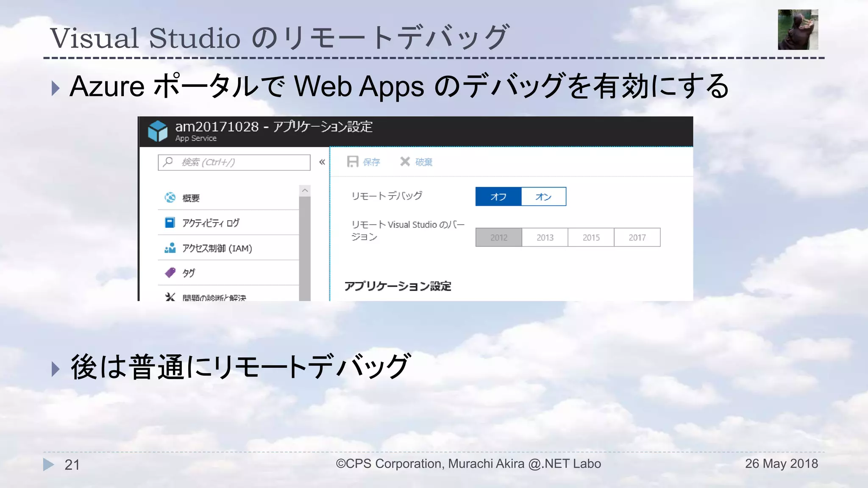Click the 問題の診断と解決 wrench icon
Image resolution: width=868 pixels, height=488 pixels.
click(170, 297)
